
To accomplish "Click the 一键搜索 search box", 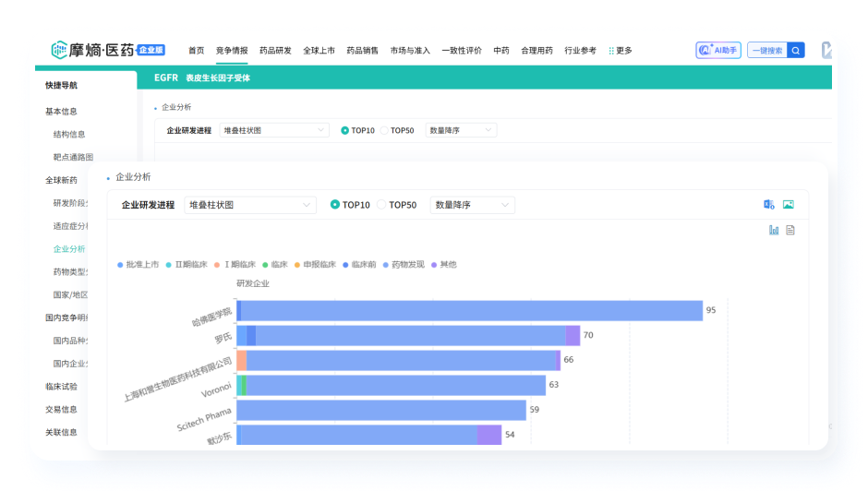I will tap(767, 51).
